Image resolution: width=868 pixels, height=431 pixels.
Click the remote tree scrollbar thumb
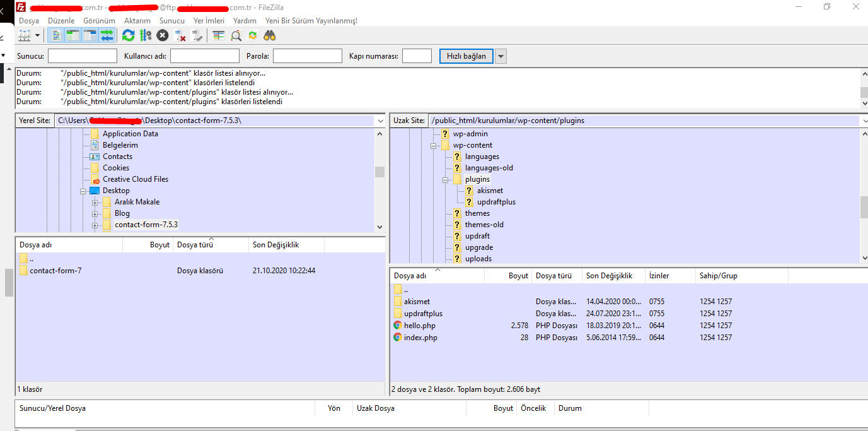(x=864, y=206)
